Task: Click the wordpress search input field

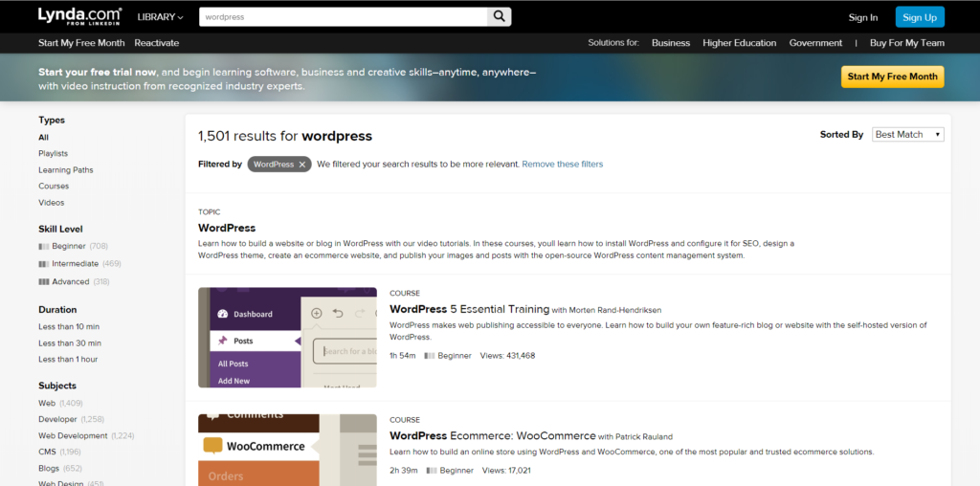Action: tap(344, 17)
